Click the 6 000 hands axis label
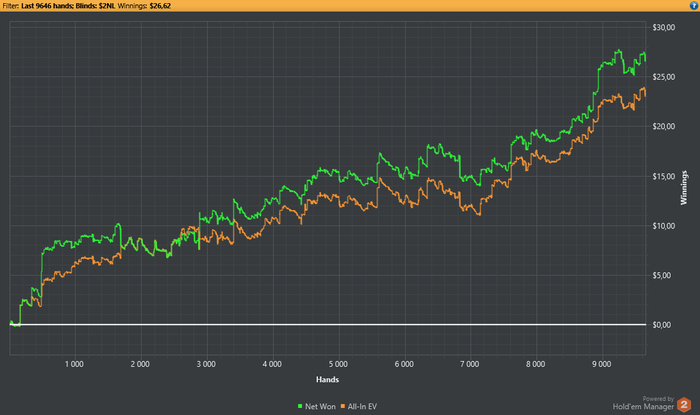The width and height of the screenshot is (700, 415). [404, 365]
